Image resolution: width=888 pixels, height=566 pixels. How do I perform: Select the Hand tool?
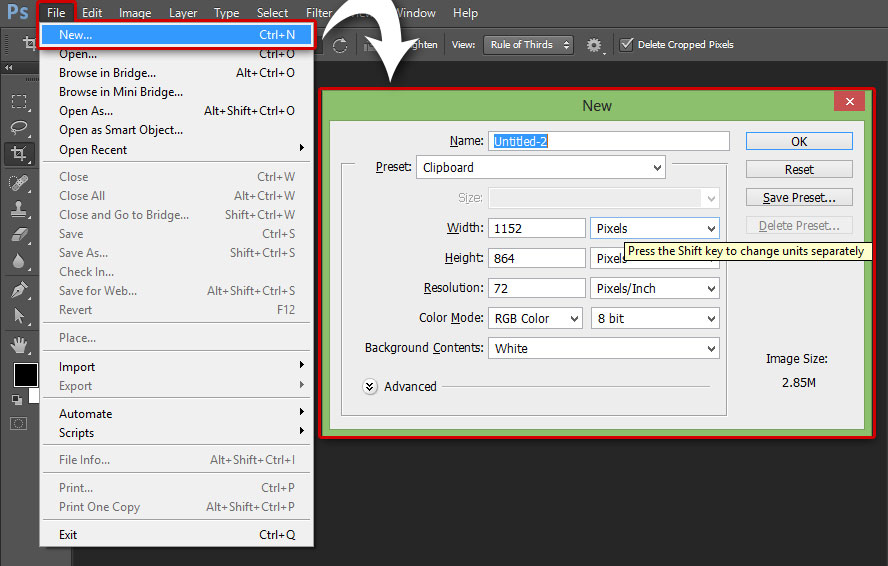click(19, 344)
